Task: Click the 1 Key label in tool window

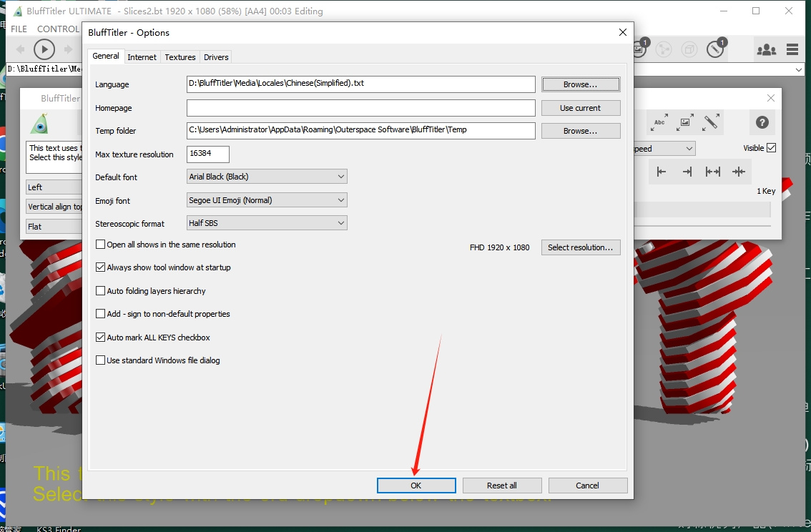Action: coord(766,192)
